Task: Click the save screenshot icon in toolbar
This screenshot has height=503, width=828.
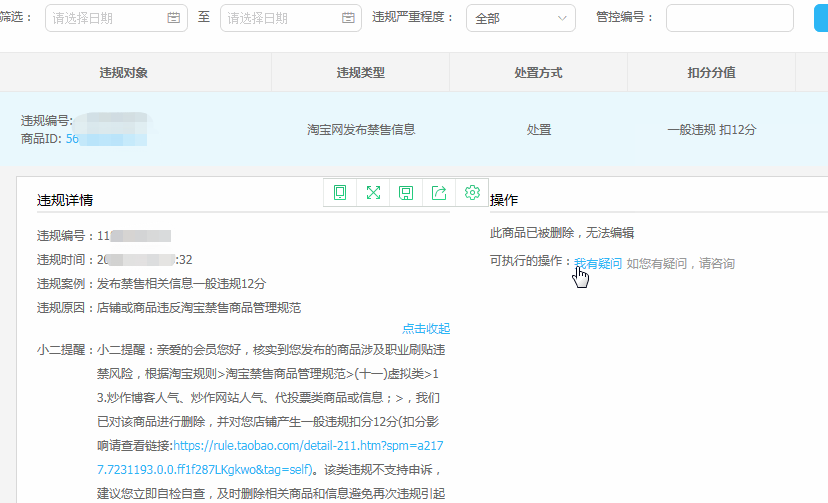Action: [x=406, y=193]
